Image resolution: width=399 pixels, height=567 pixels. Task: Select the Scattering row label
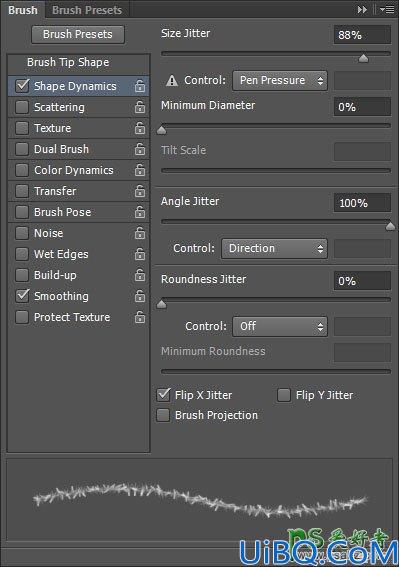click(59, 107)
